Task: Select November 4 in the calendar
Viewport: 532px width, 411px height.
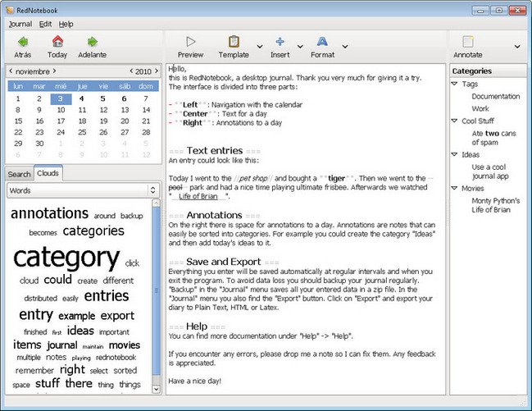Action: point(81,98)
